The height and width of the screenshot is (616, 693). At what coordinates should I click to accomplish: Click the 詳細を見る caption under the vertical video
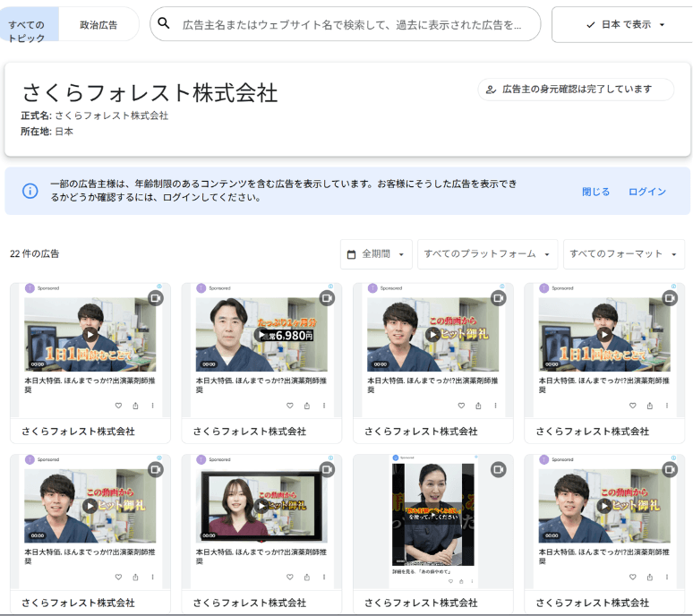(x=421, y=572)
